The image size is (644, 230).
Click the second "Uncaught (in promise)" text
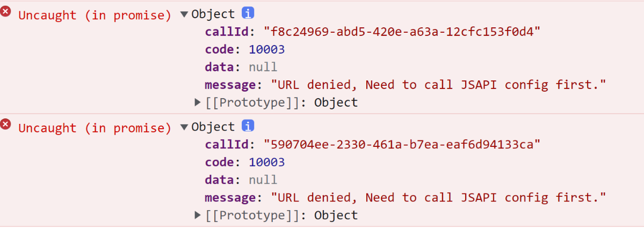(95, 128)
